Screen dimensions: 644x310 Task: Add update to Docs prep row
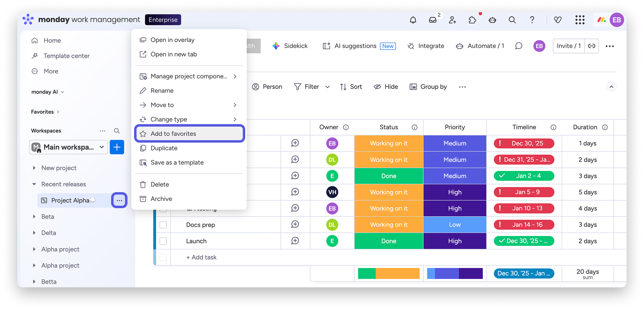(295, 225)
